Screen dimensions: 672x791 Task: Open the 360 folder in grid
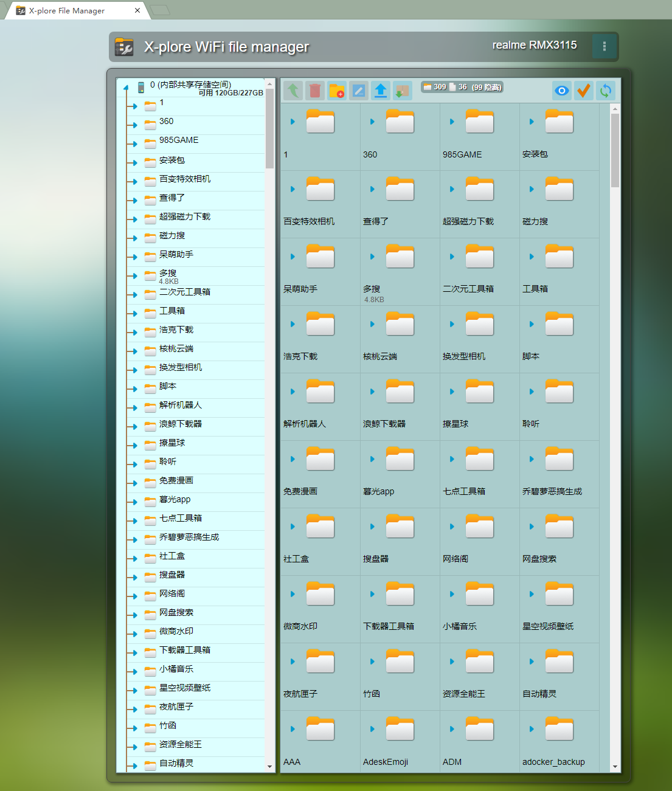(400, 122)
